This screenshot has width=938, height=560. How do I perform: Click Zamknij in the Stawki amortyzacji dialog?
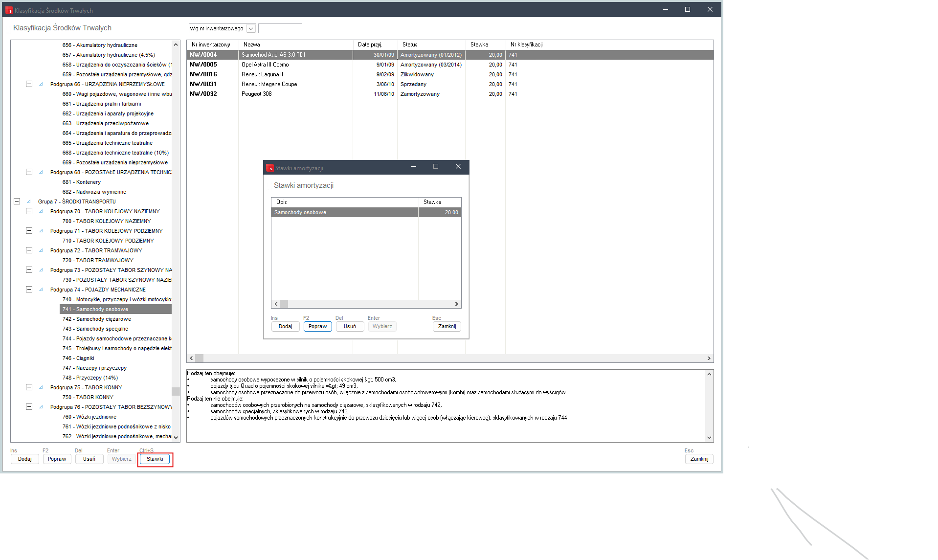pyautogui.click(x=447, y=326)
